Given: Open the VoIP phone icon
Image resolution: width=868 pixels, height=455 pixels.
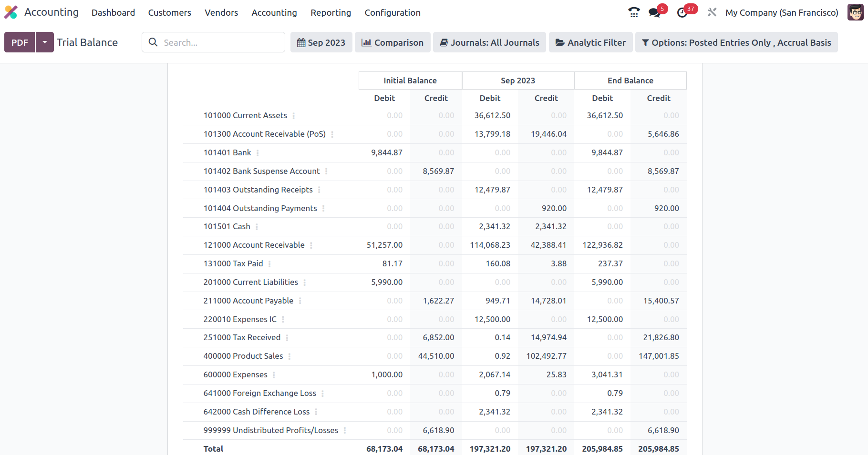Looking at the screenshot, I should coord(634,12).
